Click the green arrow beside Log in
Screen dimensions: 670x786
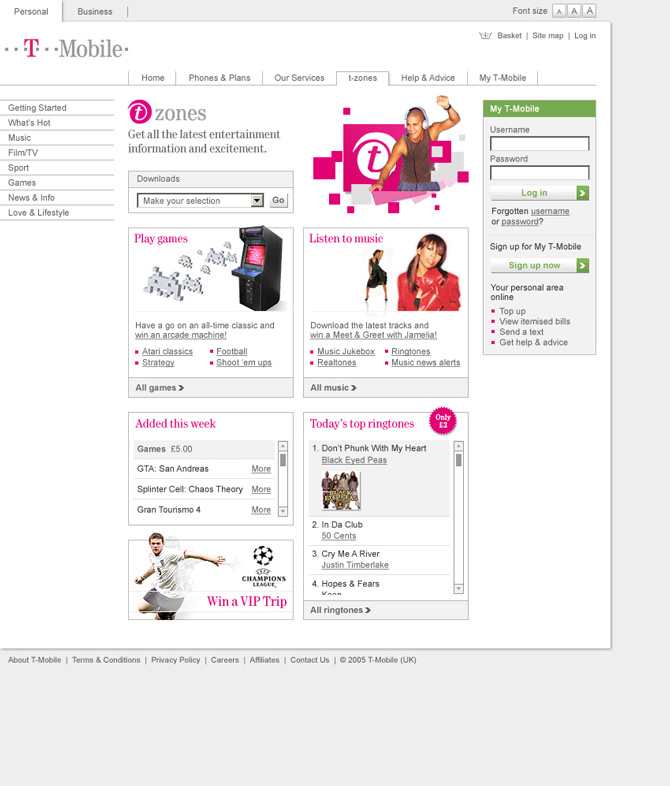[582, 193]
